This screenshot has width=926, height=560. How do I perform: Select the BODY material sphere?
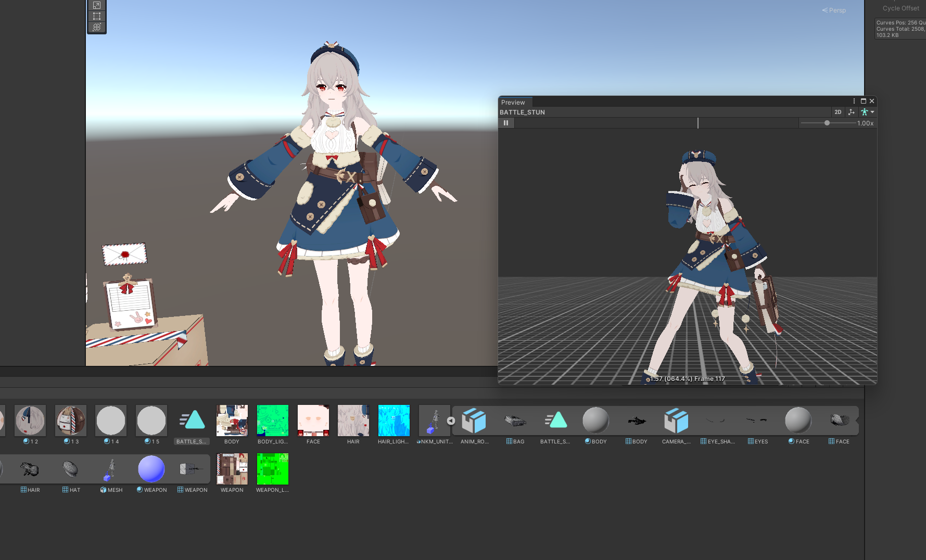595,421
